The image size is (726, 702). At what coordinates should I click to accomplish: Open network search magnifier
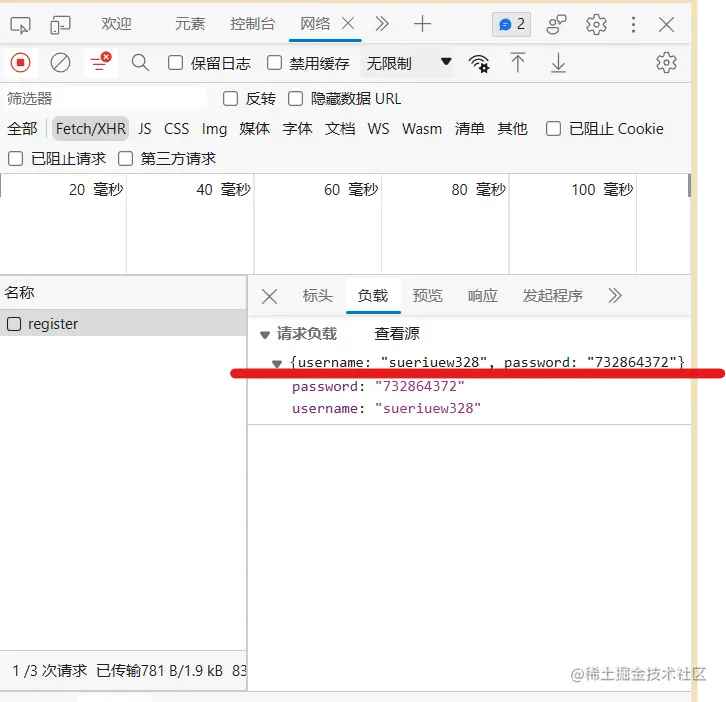coord(140,63)
